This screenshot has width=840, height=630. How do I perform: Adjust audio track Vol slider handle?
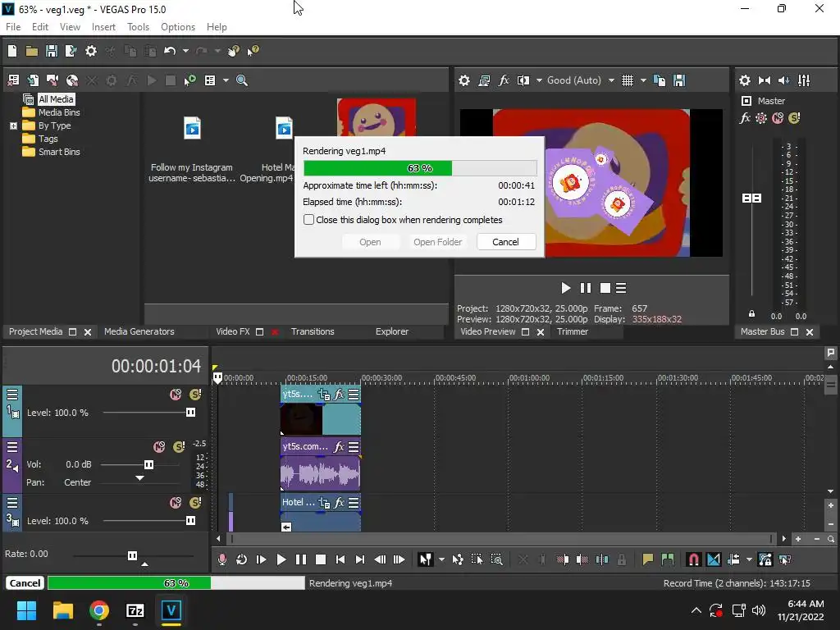click(148, 464)
